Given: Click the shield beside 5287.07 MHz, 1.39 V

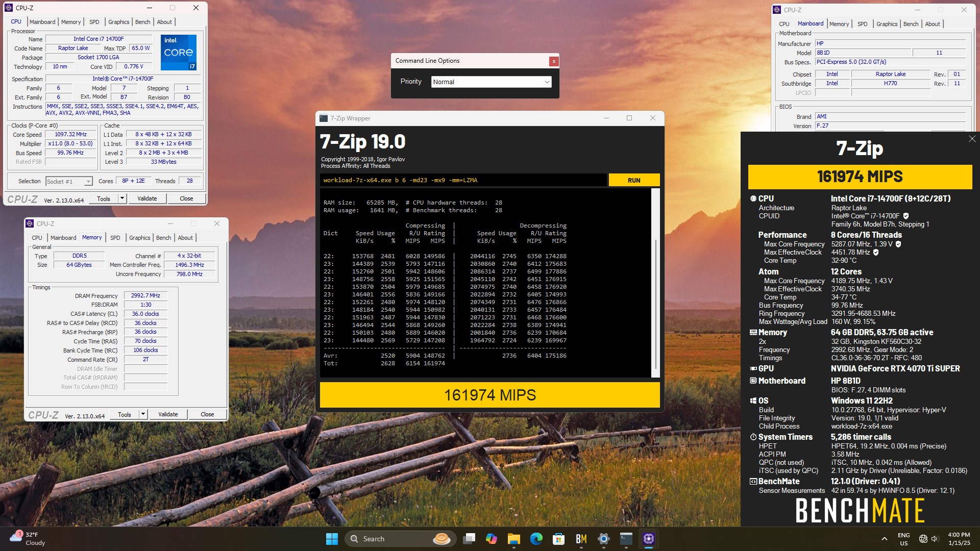Looking at the screenshot, I should (x=898, y=244).
